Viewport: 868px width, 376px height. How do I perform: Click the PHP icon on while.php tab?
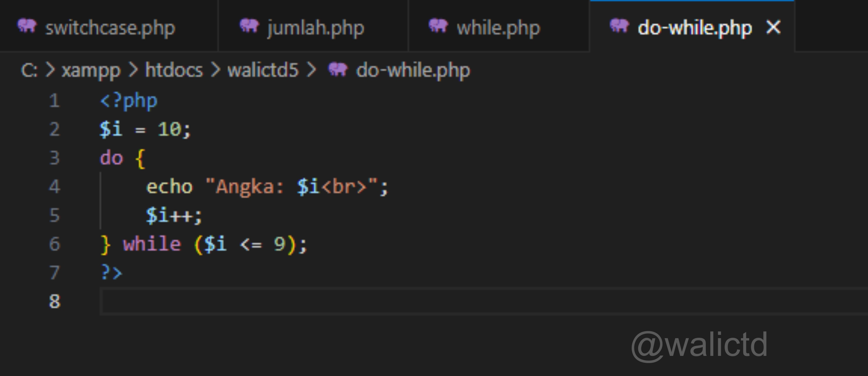[438, 26]
